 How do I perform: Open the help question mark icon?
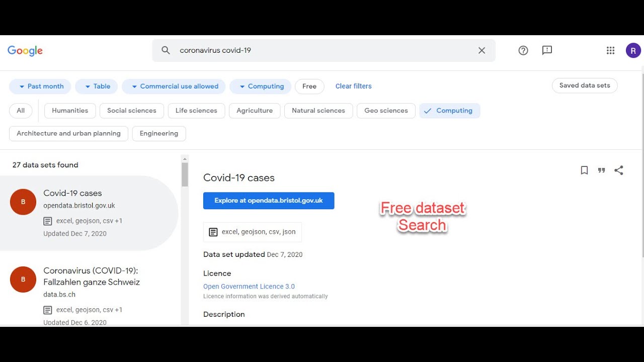pos(523,50)
